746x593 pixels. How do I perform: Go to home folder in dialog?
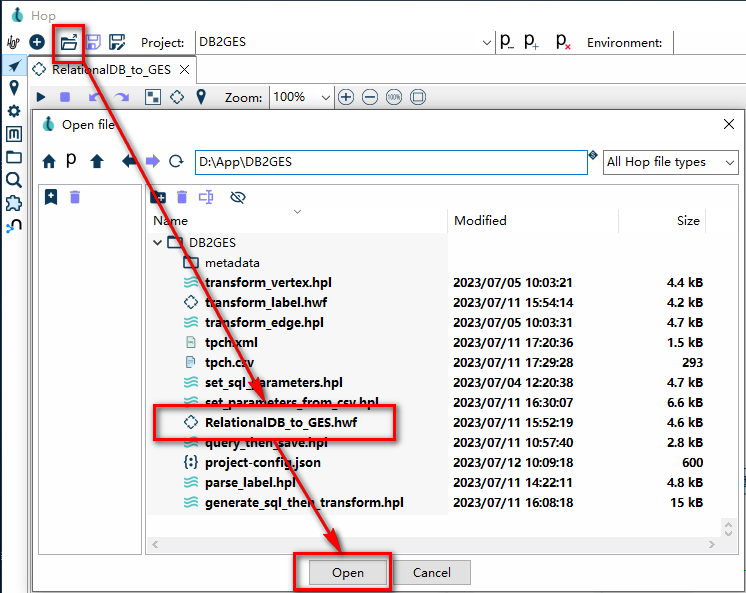(x=49, y=162)
